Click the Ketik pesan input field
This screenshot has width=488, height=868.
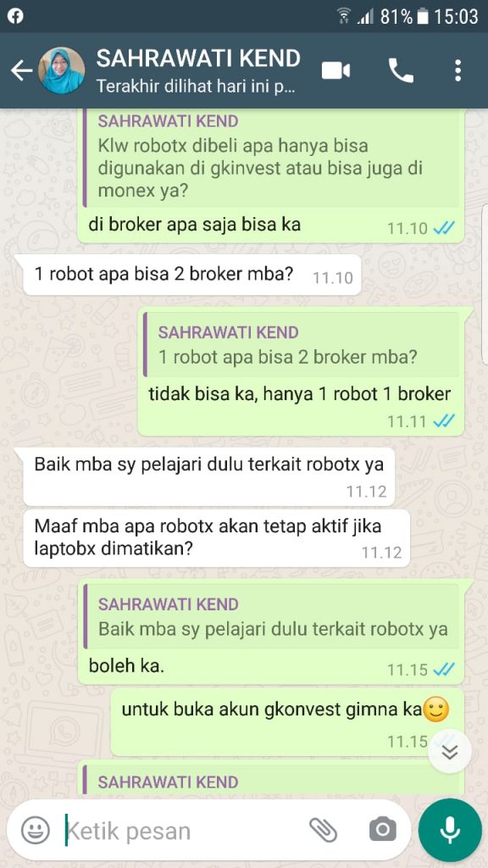click(x=183, y=831)
